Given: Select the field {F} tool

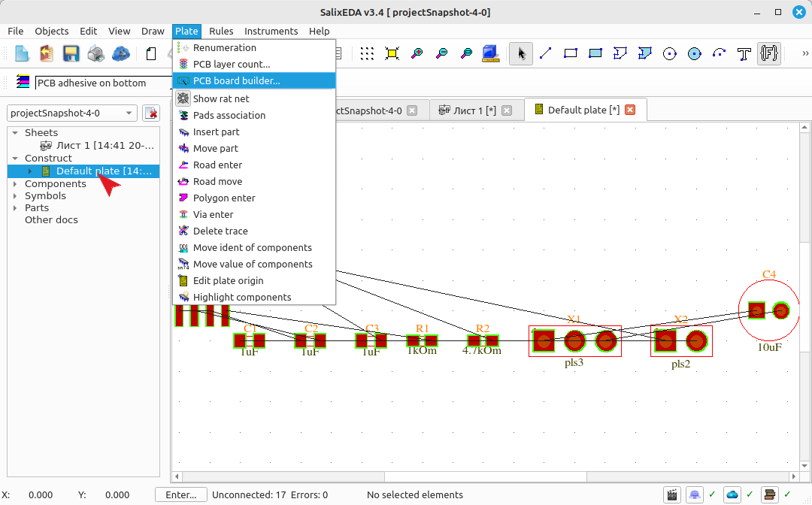Looking at the screenshot, I should tap(769, 53).
